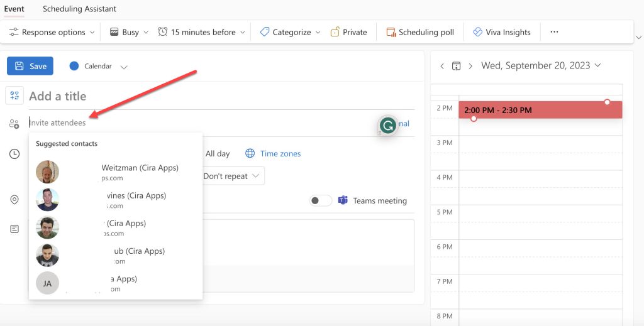Open the 15 minutes before reminder dropdown
This screenshot has width=644, height=326.
click(x=201, y=32)
